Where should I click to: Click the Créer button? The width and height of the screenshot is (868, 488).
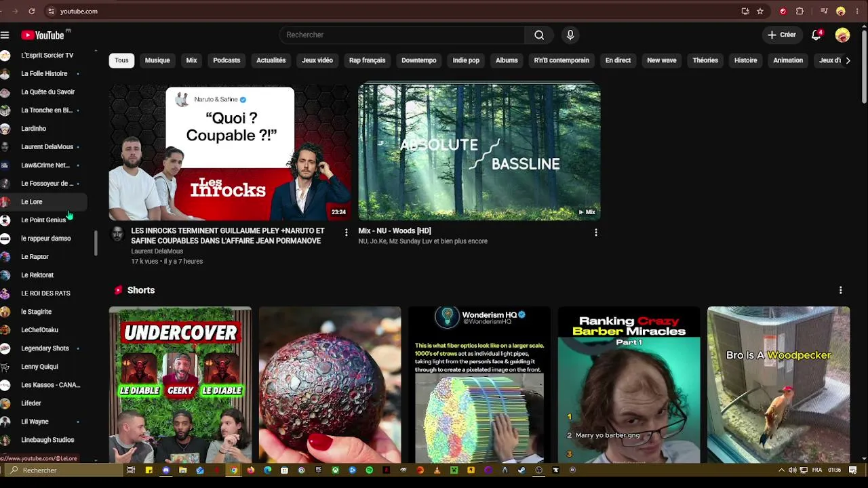pos(782,35)
